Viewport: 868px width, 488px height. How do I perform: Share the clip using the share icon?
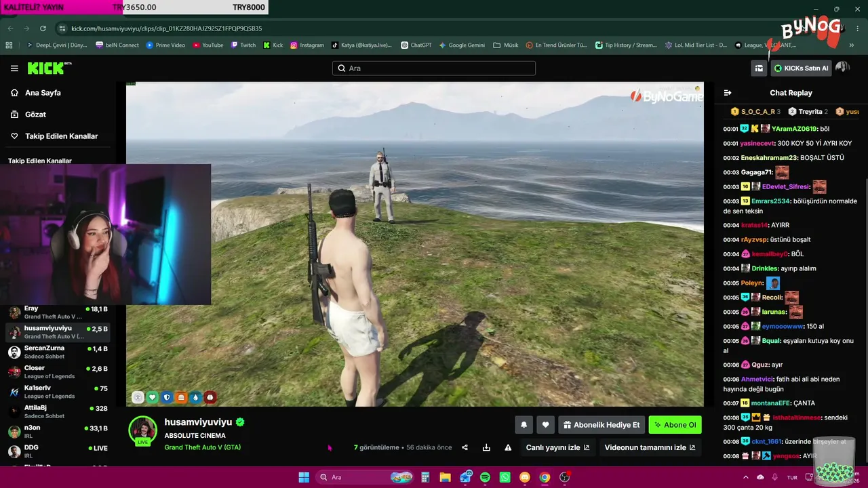[x=465, y=447]
